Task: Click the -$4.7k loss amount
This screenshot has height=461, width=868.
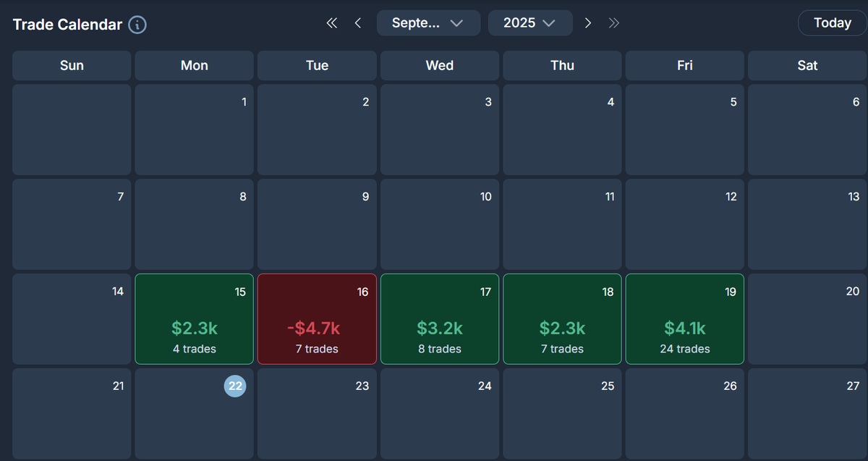Action: (313, 328)
